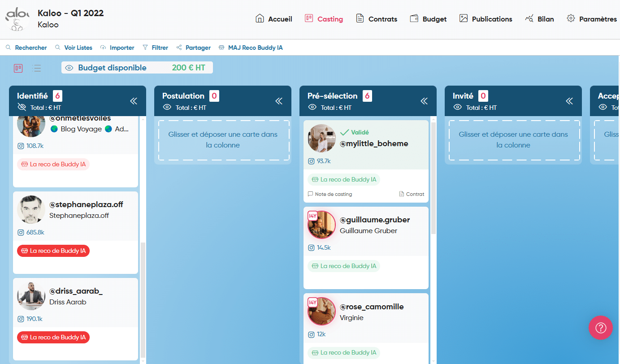The image size is (620, 364).
Task: Click Filtrer in the toolbar
Action: 155,48
